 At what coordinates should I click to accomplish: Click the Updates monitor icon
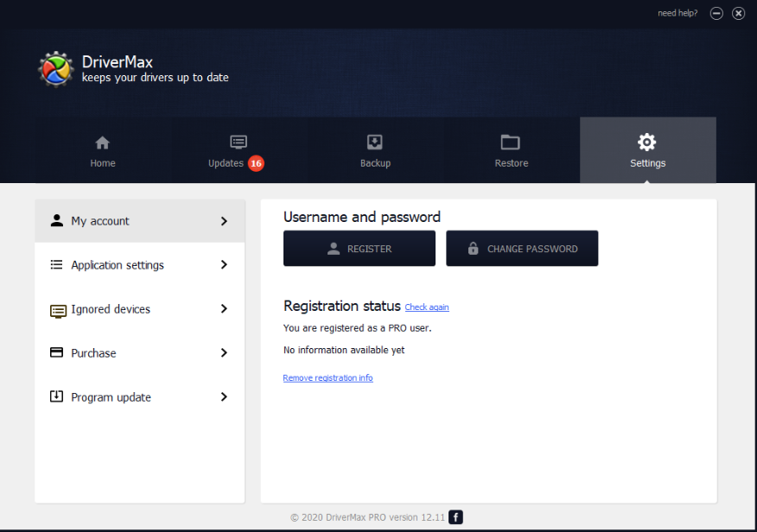[239, 142]
